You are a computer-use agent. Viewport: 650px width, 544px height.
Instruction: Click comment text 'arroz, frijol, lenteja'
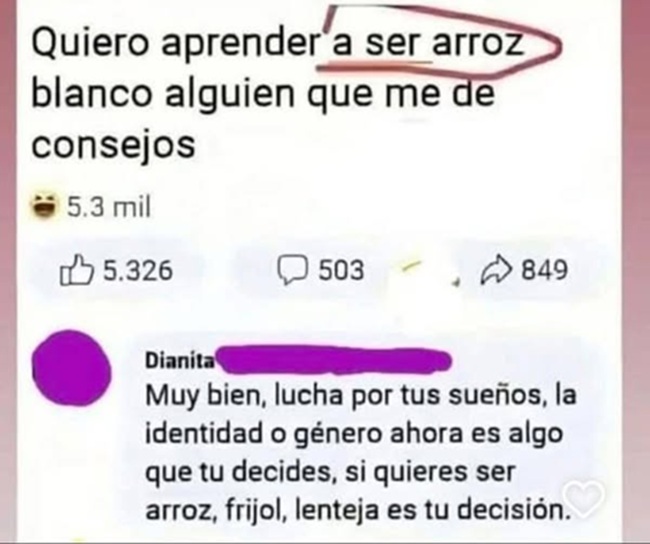click(x=262, y=510)
